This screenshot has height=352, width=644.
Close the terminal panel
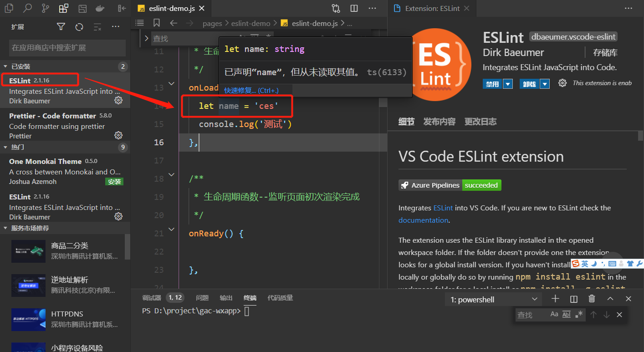coord(629,299)
